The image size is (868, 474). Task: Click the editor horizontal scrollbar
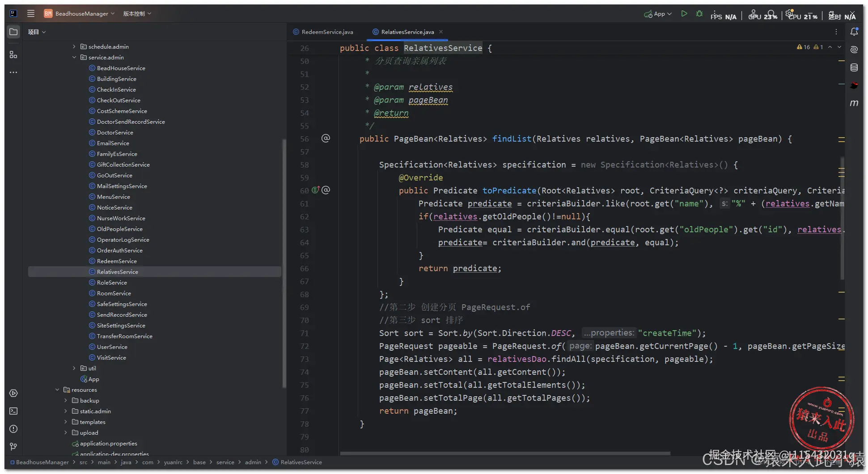505,453
